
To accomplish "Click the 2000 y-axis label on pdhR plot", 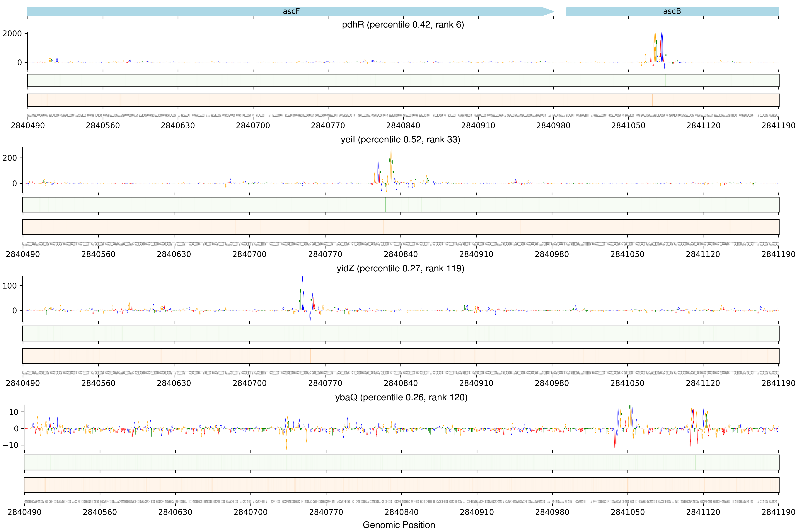I will pos(12,34).
